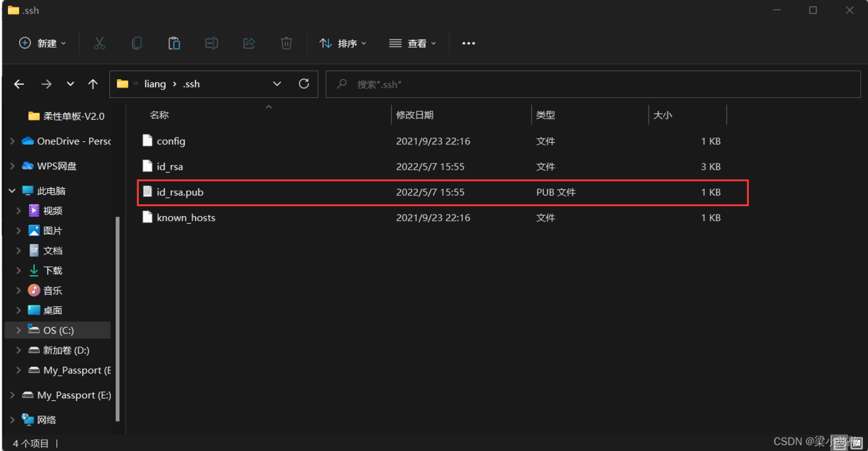Expand the 视频 tree node
The image size is (868, 451).
[19, 211]
